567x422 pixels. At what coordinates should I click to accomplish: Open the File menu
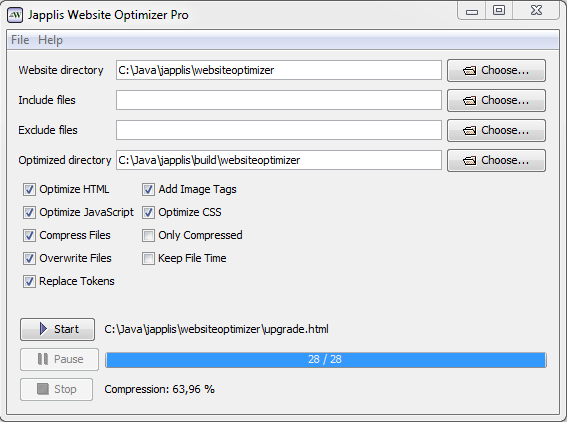pos(20,40)
